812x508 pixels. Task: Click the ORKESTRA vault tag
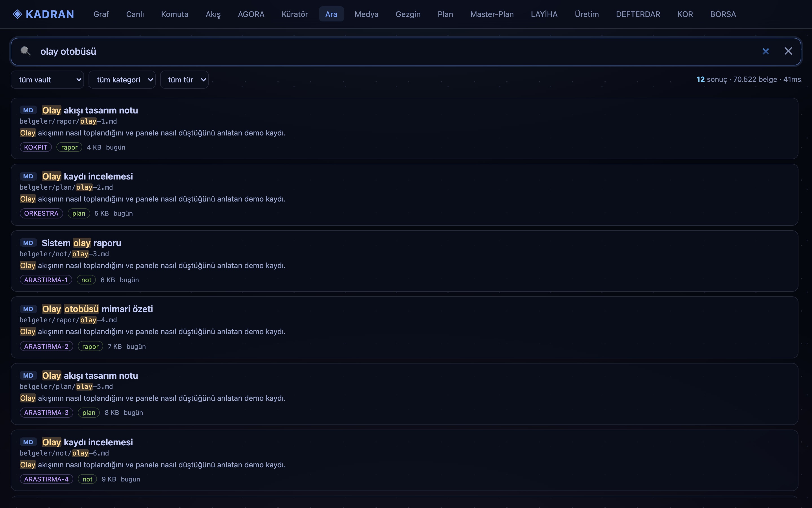pos(41,213)
